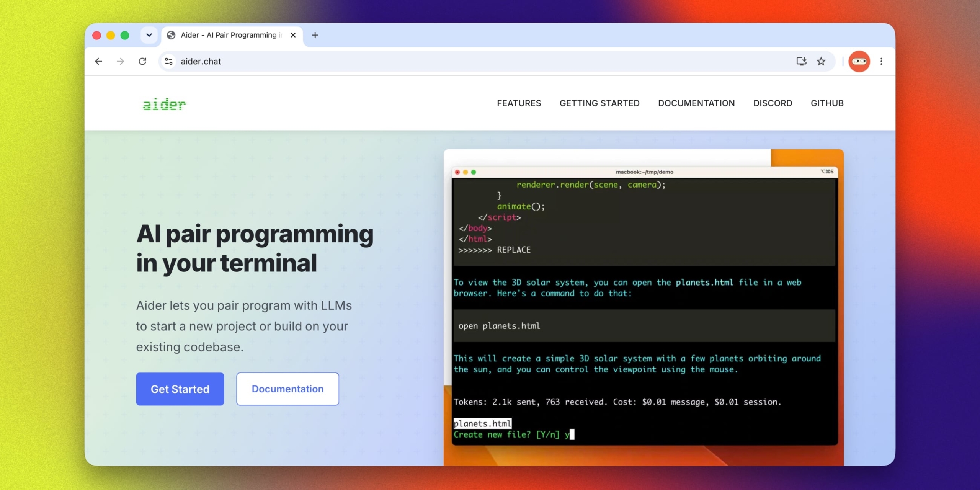Screen dimensions: 980x490
Task: Open the GETTING STARTED nav item
Action: click(x=599, y=103)
